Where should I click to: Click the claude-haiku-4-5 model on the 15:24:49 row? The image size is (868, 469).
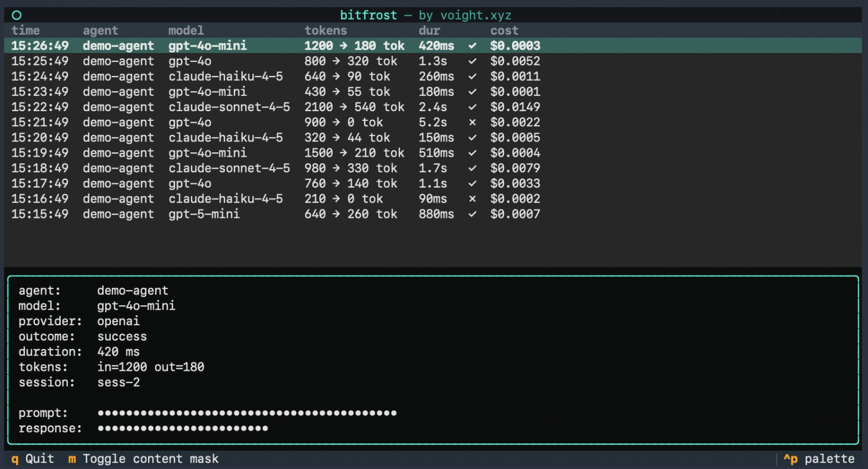point(226,76)
